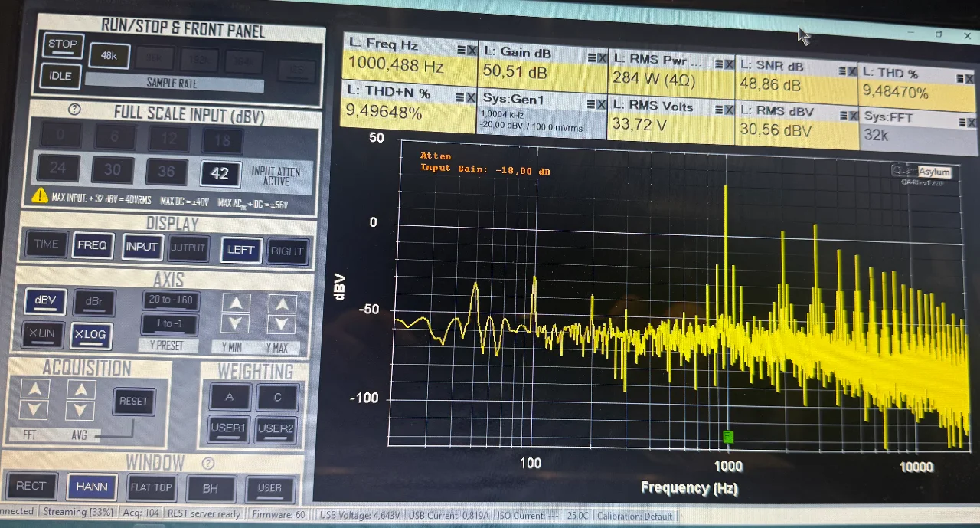This screenshot has height=528, width=980.
Task: Close the L: SNR dB measurement tile
Action: (x=851, y=70)
